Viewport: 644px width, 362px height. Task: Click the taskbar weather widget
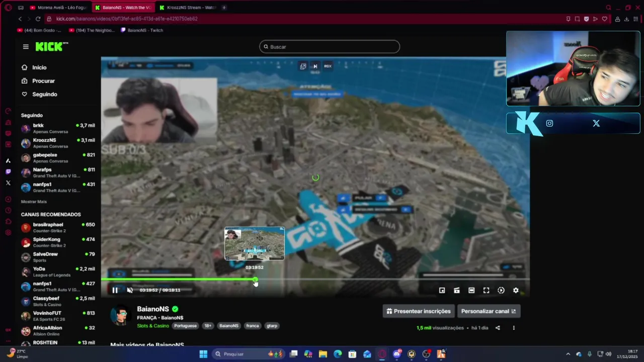tap(18, 353)
